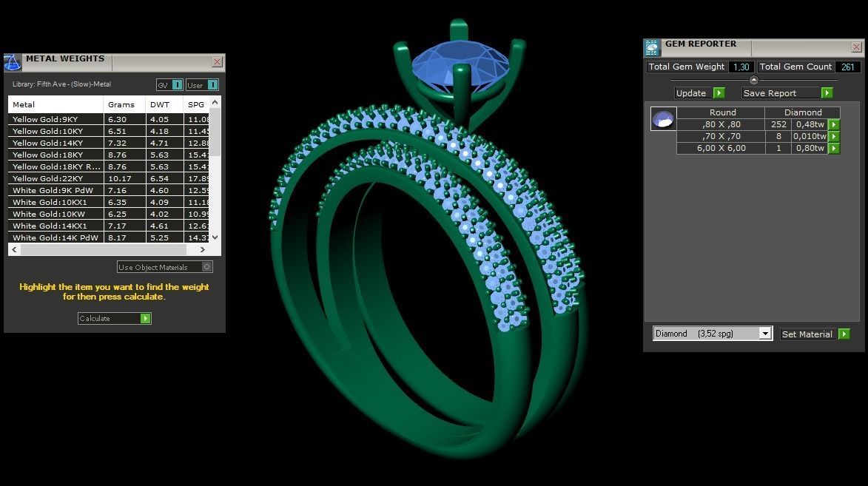Image resolution: width=868 pixels, height=486 pixels.
Task: Click the SPG column header
Action: click(x=196, y=104)
